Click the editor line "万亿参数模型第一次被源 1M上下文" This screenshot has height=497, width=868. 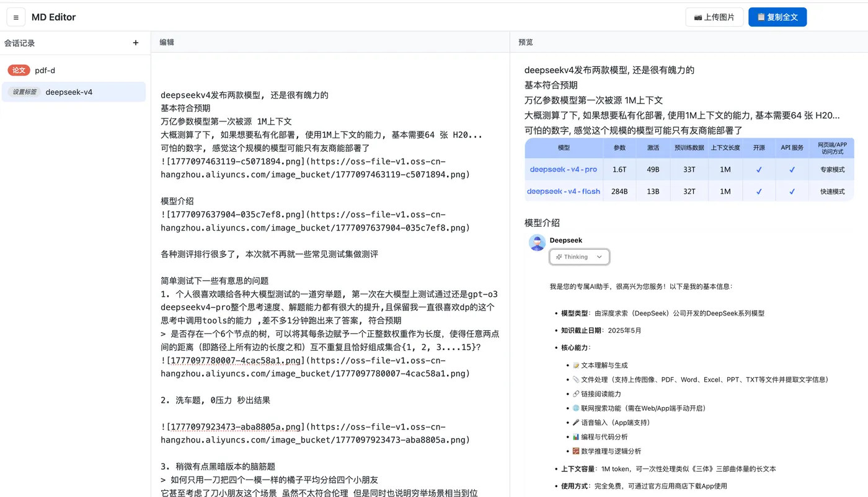pos(226,121)
